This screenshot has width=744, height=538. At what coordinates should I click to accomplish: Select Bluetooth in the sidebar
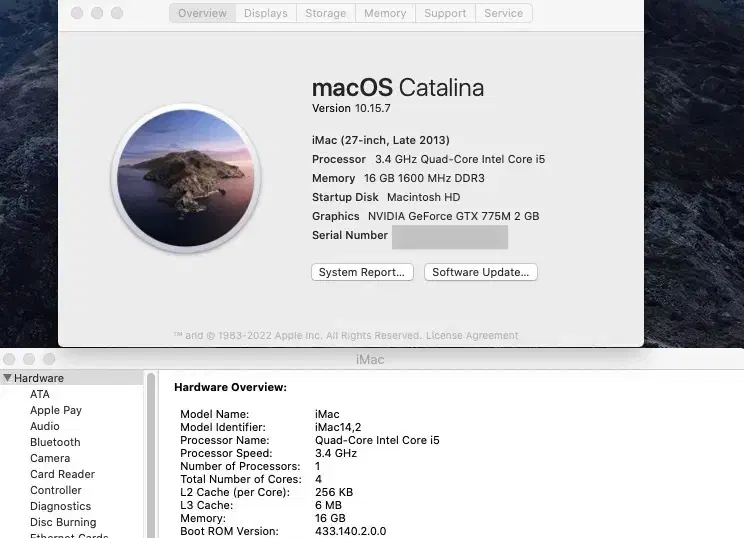click(x=55, y=442)
